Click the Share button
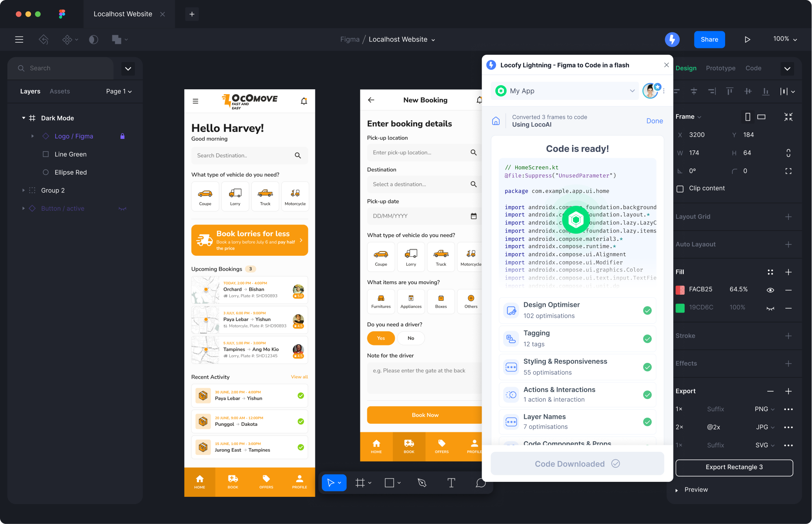 coord(709,39)
